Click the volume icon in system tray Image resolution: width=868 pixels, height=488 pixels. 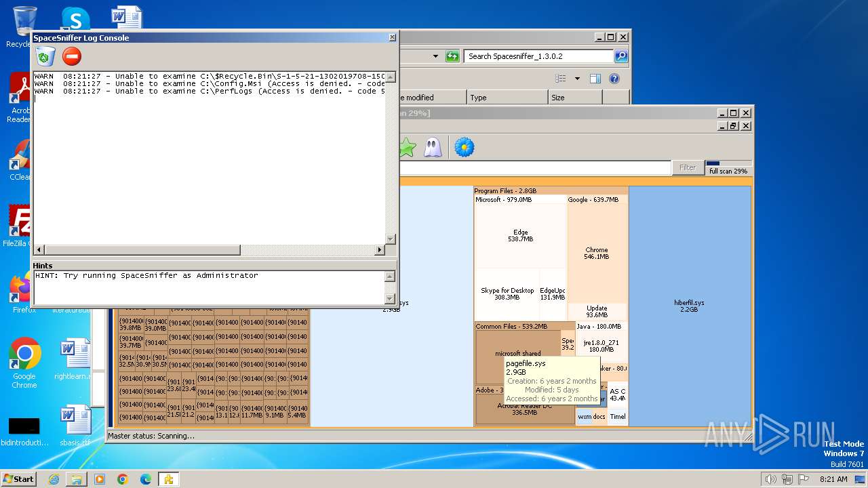(770, 479)
